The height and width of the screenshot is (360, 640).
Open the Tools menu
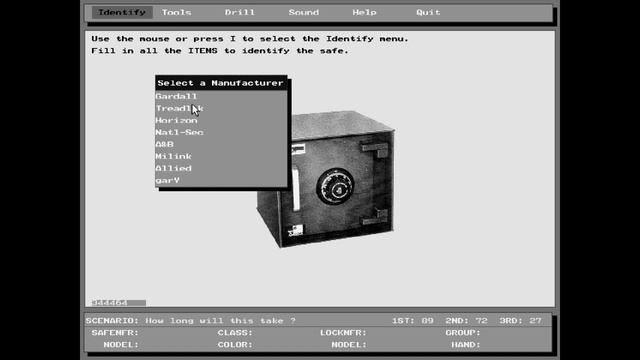pyautogui.click(x=176, y=12)
